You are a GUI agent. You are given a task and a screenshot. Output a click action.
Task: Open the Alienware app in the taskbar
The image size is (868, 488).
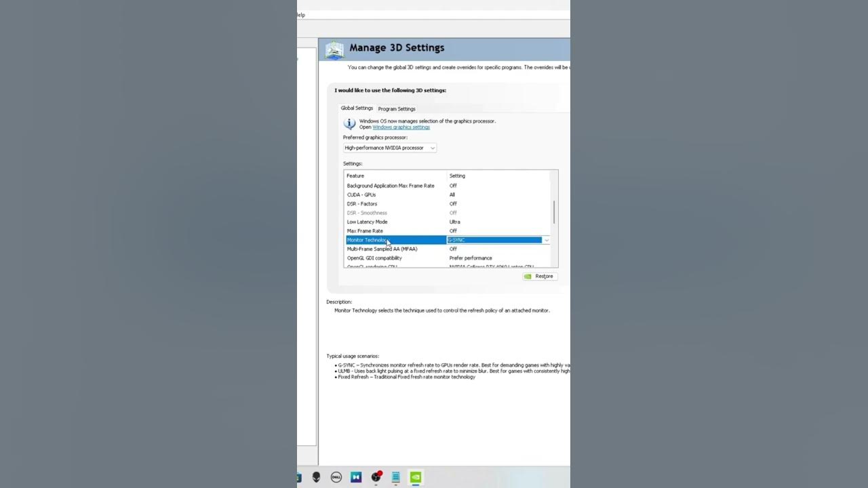316,477
